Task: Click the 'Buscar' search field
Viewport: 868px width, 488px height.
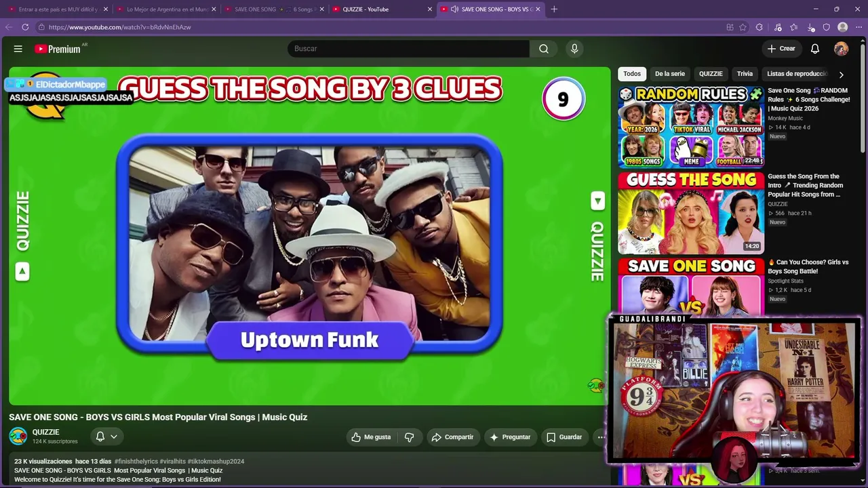Action: point(408,49)
